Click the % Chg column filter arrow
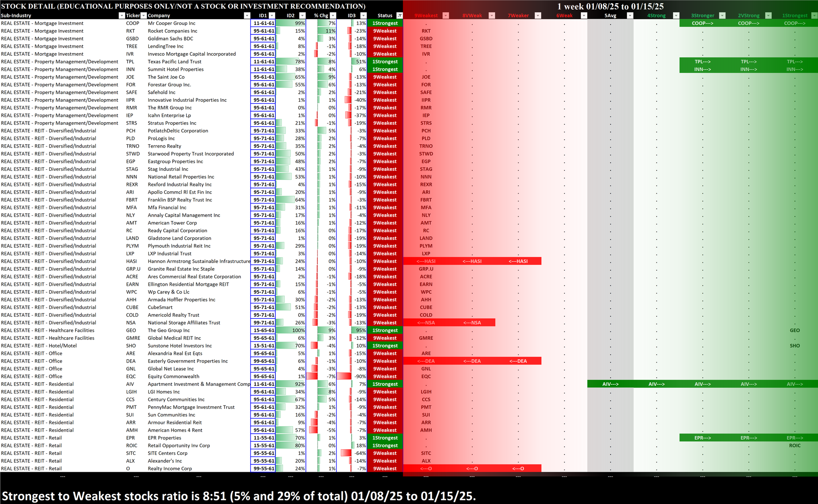The width and height of the screenshot is (818, 504). (x=333, y=16)
